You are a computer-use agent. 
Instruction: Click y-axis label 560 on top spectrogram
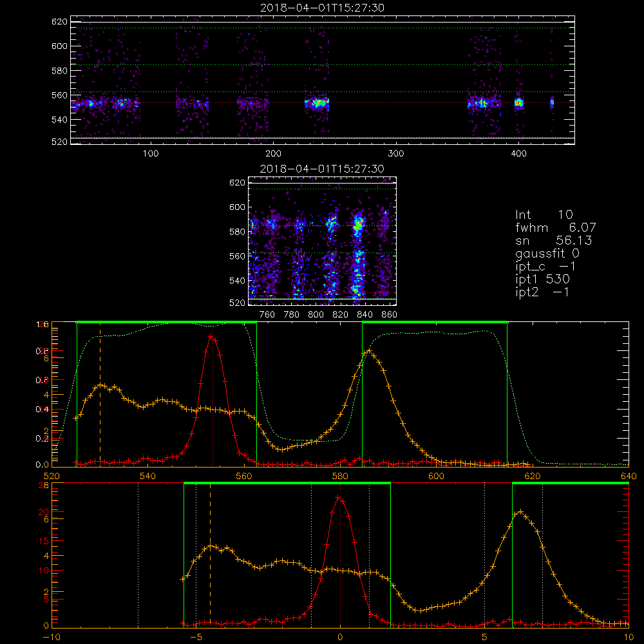click(x=59, y=95)
